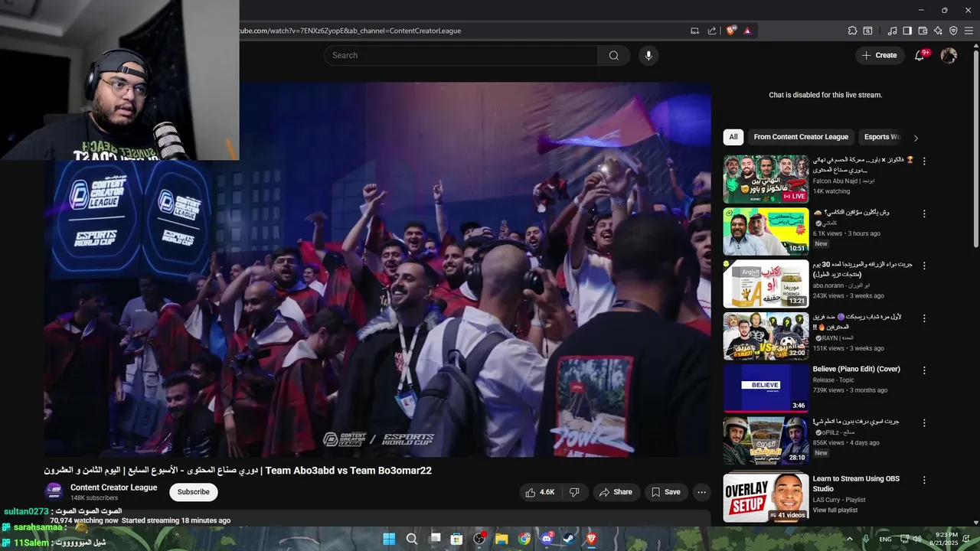This screenshot has height=551, width=980.
Task: Open Windows taskbar Search
Action: pyautogui.click(x=412, y=539)
